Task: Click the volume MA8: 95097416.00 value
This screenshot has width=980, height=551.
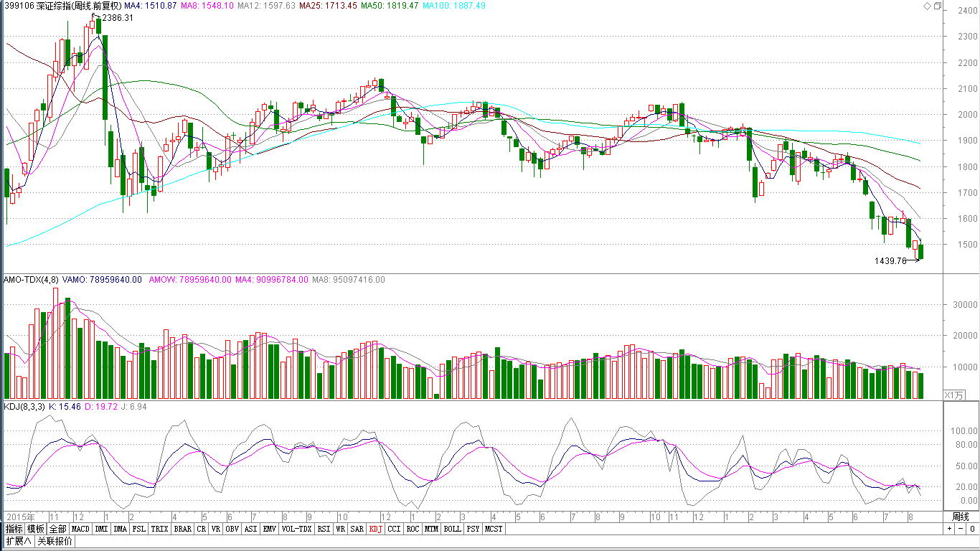Action: coord(349,280)
